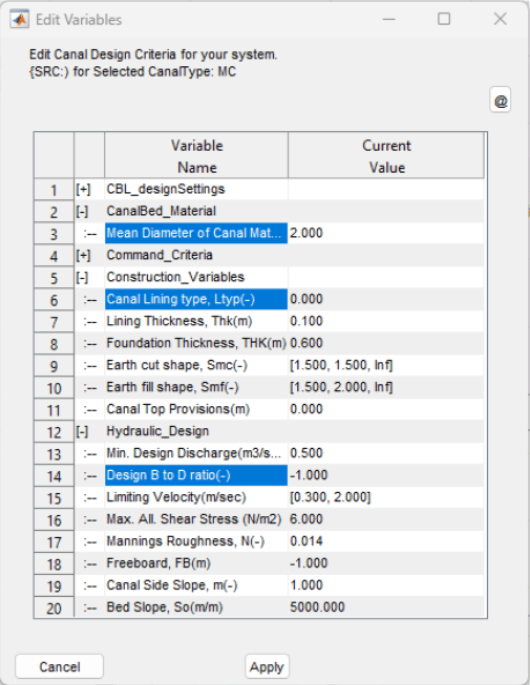Edit Mannings Roughness value 0.014

[386, 541]
